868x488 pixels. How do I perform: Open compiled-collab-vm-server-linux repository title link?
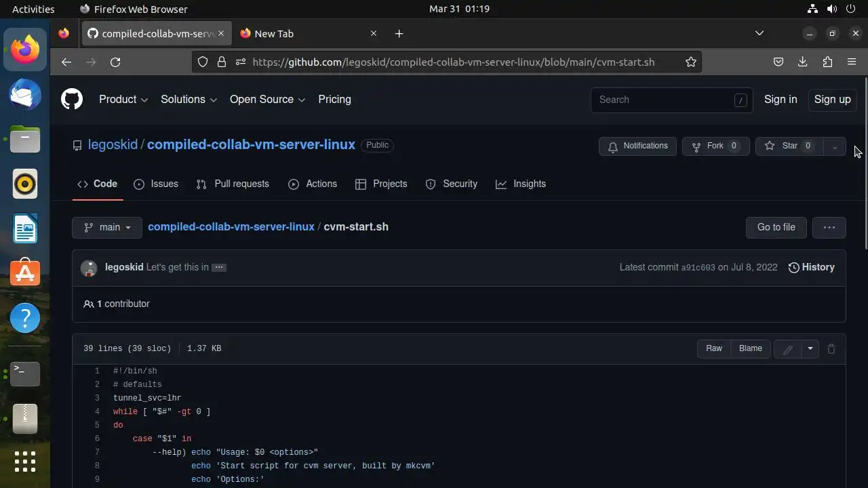point(251,144)
